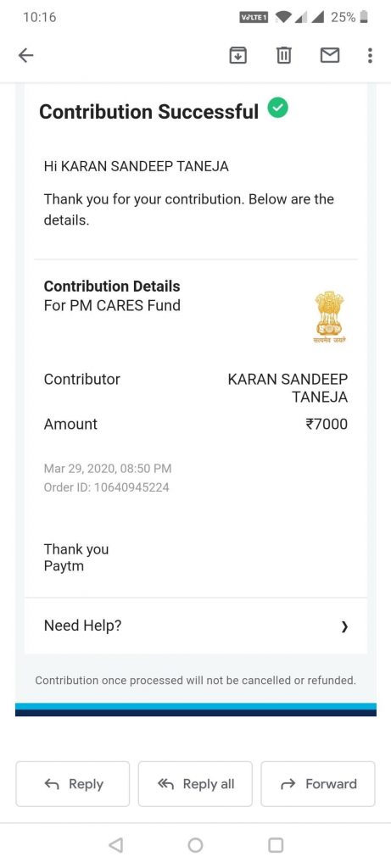Mark email as unread envelope icon
This screenshot has height=868, width=391.
tap(330, 55)
